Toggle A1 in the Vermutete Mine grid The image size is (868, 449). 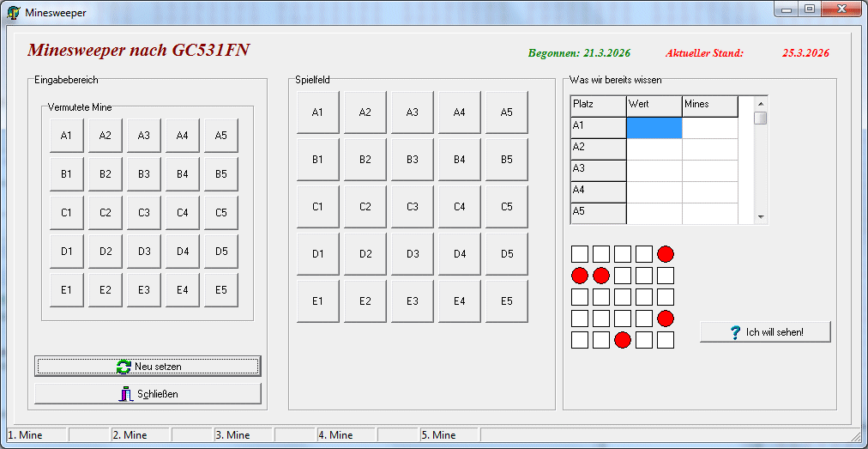(66, 136)
